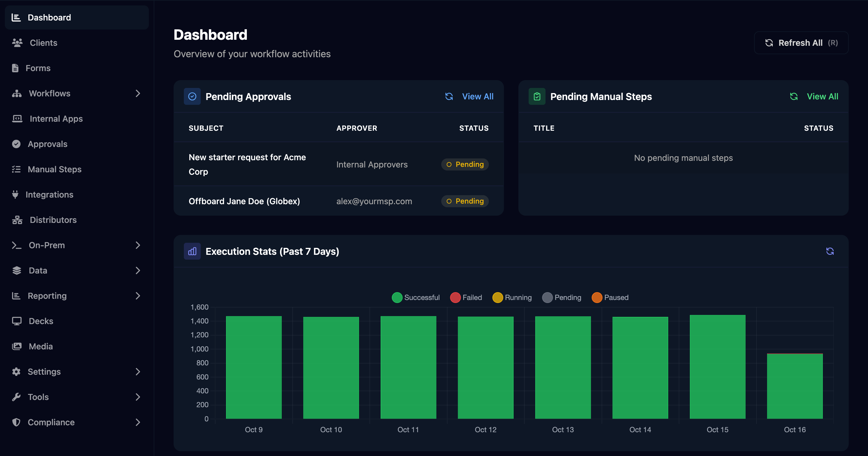Open View All for Pending Approvals
The height and width of the screenshot is (456, 868).
tap(477, 97)
